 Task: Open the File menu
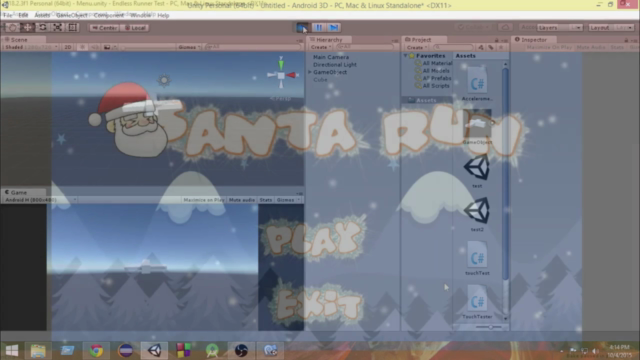7,16
